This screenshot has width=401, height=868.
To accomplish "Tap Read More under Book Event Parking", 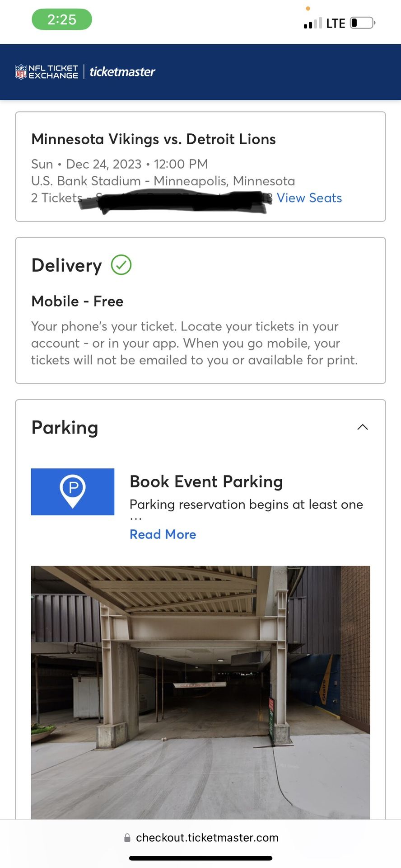I will (x=163, y=534).
